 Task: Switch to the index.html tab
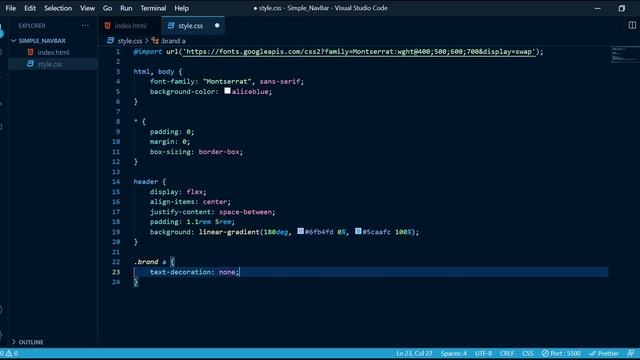point(130,26)
